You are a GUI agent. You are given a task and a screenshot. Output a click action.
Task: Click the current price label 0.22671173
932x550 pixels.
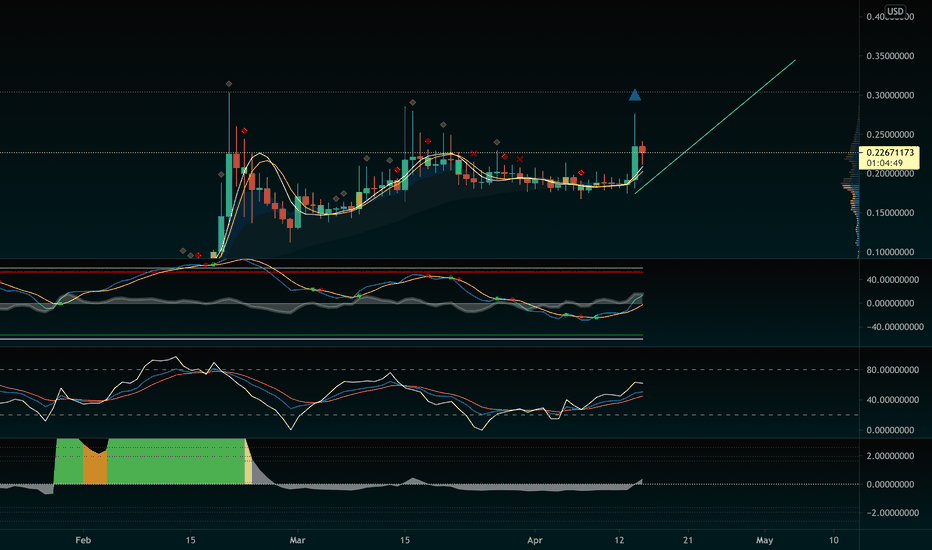click(x=890, y=152)
